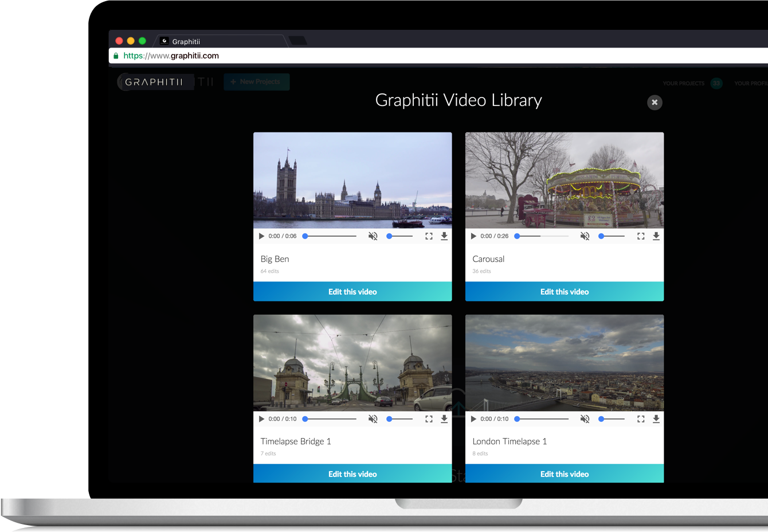This screenshot has width=768, height=532.
Task: Open Timelapse Bridge 1 in fullscreen
Action: [429, 419]
